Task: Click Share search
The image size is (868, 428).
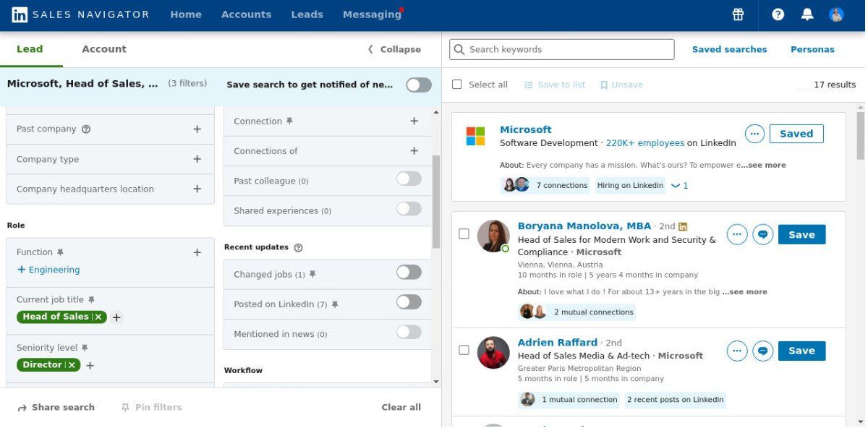Action: (56, 407)
